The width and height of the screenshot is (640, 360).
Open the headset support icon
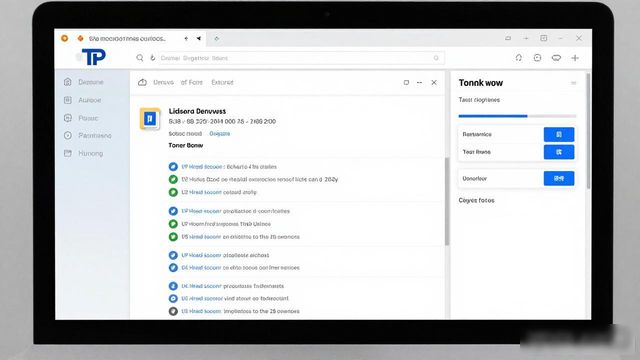pos(518,58)
